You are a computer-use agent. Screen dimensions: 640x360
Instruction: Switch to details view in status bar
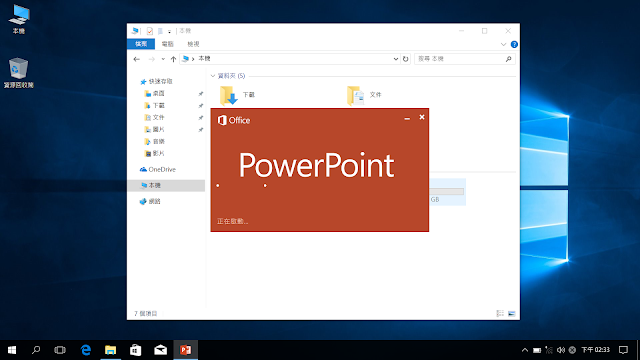(500, 313)
